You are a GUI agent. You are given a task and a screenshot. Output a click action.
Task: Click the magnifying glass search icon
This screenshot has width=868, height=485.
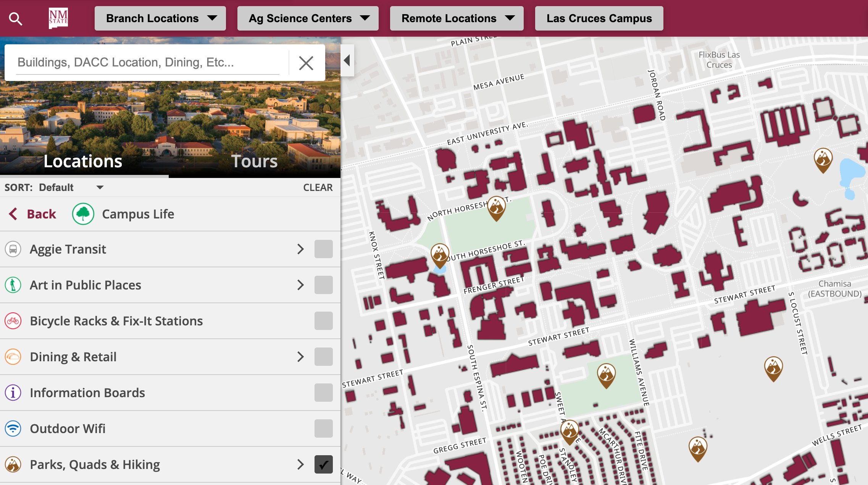16,18
